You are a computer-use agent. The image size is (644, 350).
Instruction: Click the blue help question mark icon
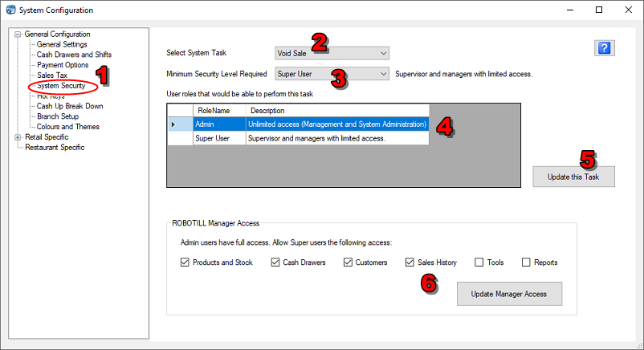pos(605,48)
